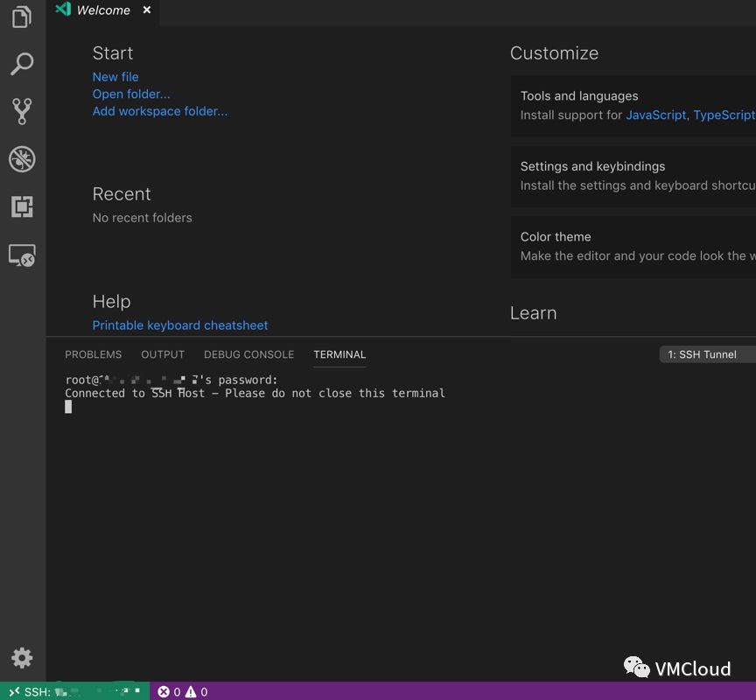The image size is (756, 700).
Task: Close the Welcome tab
Action: tap(147, 10)
